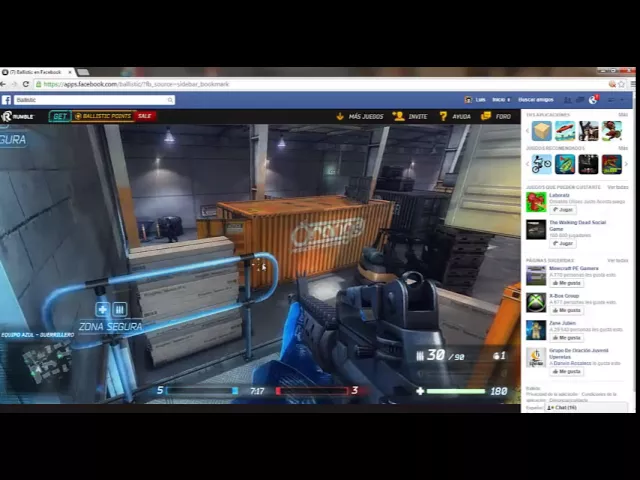Open the Chrome menu hamburger icon
Screen dimensions: 640x480
pyautogui.click(x=633, y=84)
